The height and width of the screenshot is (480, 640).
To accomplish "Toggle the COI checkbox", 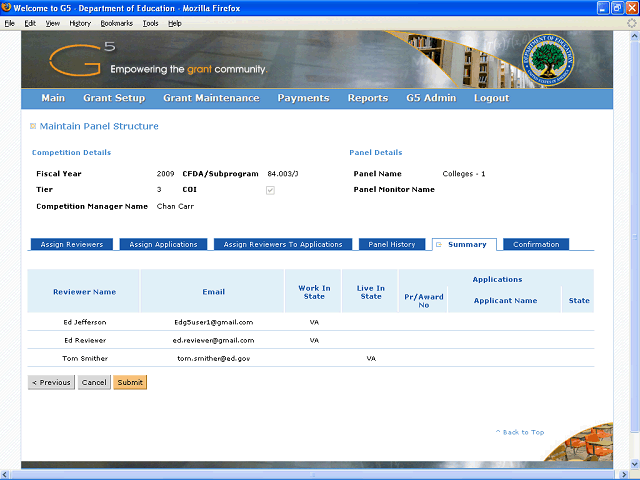I will coord(270,190).
